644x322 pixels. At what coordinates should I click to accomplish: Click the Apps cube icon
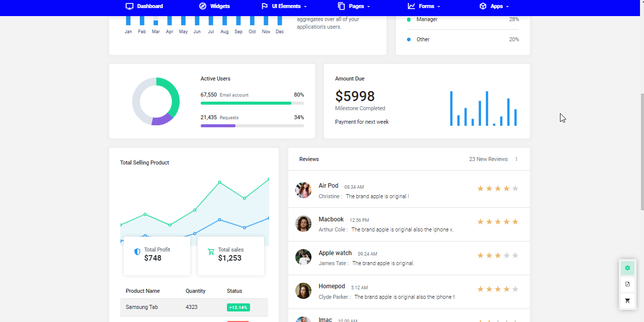point(483,6)
